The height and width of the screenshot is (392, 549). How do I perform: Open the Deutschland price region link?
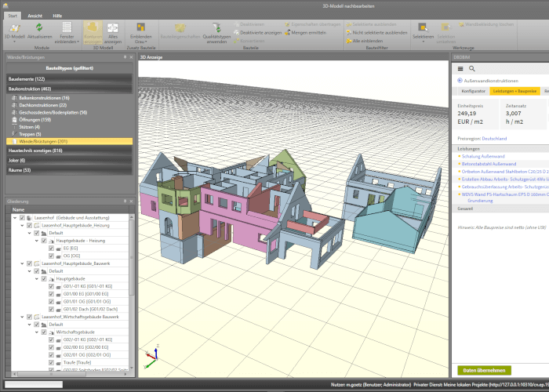[494, 139]
